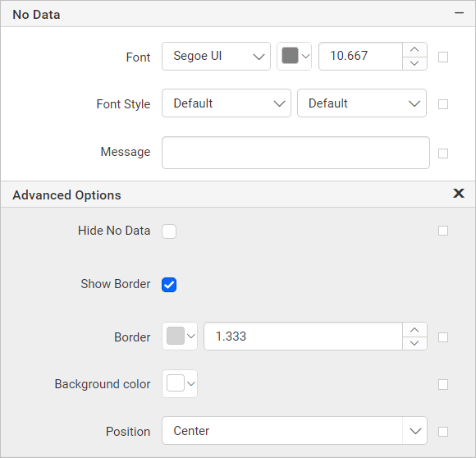Tick the right-side checkbox of Hide No Data row
The height and width of the screenshot is (458, 476).
pos(443,231)
